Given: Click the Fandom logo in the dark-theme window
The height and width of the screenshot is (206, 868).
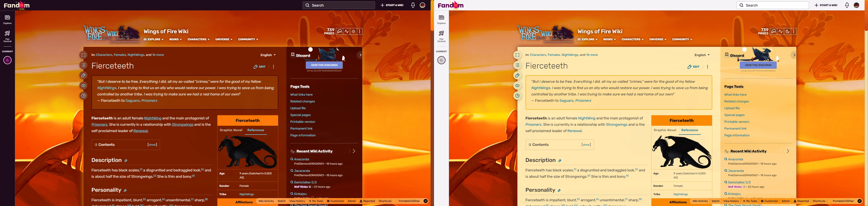Looking at the screenshot, I should tap(17, 5).
